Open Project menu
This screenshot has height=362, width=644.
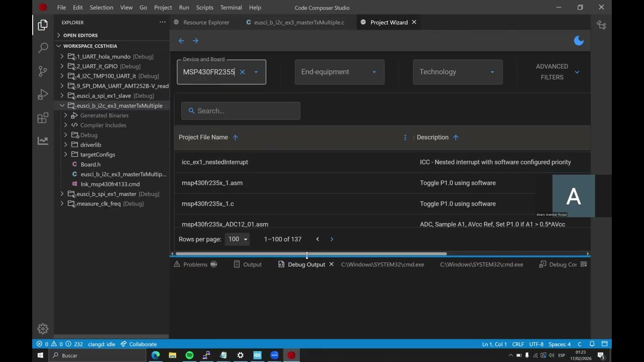tap(163, 8)
